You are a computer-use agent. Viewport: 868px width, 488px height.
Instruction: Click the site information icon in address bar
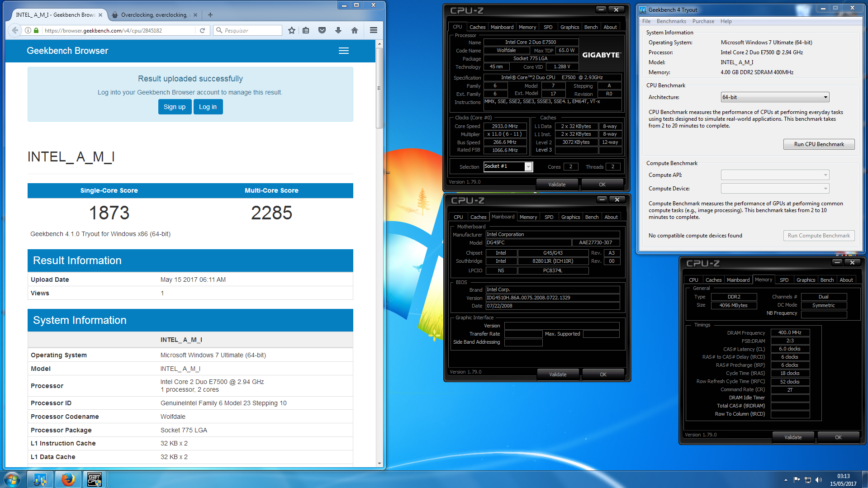(x=28, y=30)
